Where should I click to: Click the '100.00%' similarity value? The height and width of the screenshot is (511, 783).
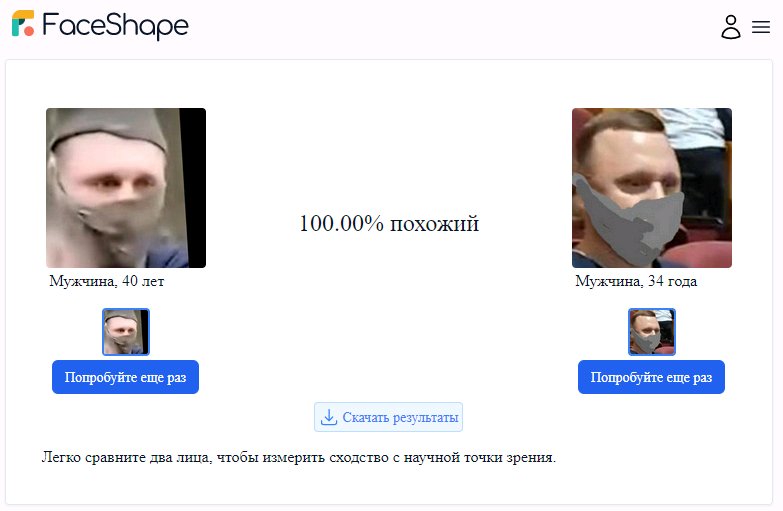341,223
